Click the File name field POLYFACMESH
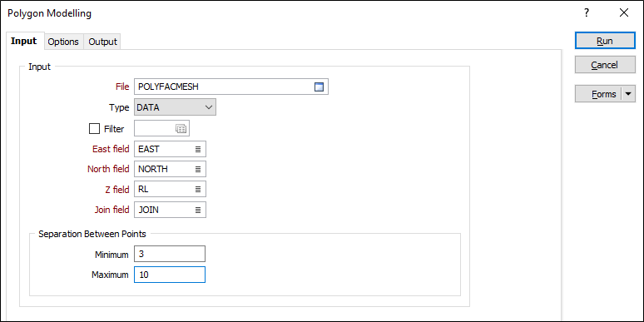 click(x=225, y=87)
